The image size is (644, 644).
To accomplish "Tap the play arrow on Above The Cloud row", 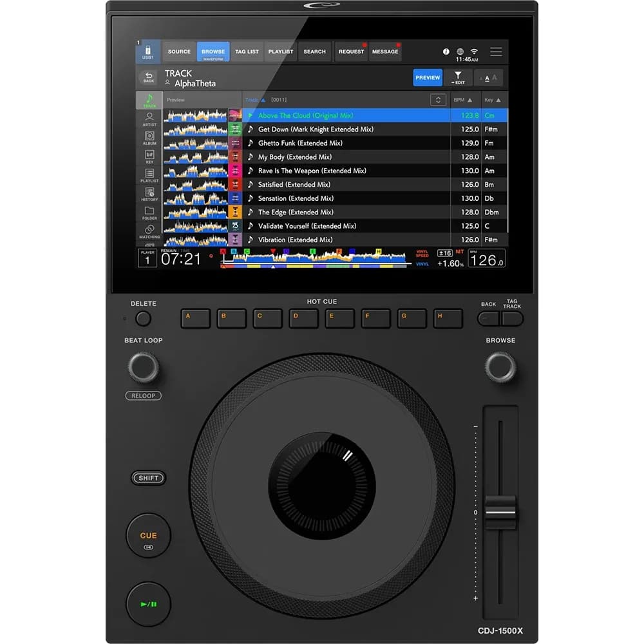I will [250, 115].
